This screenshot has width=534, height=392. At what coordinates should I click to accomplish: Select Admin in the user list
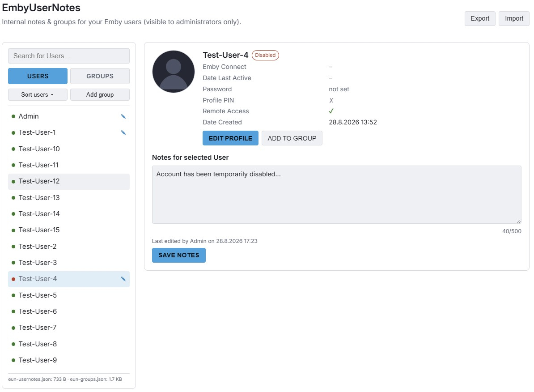click(69, 117)
